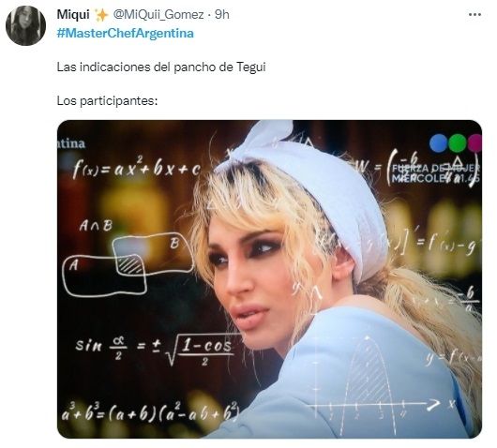Open the tweet's three-dot more options menu
This screenshot has height=448, width=497.
(474, 15)
